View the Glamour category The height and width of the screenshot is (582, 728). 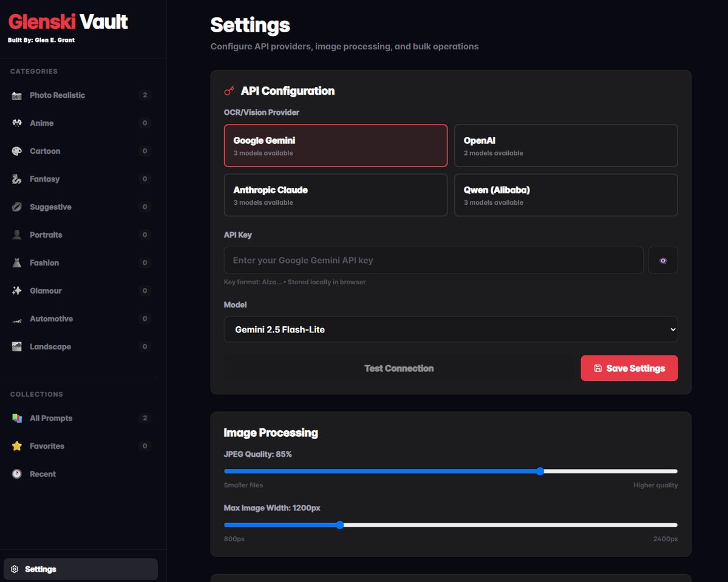[x=81, y=291]
